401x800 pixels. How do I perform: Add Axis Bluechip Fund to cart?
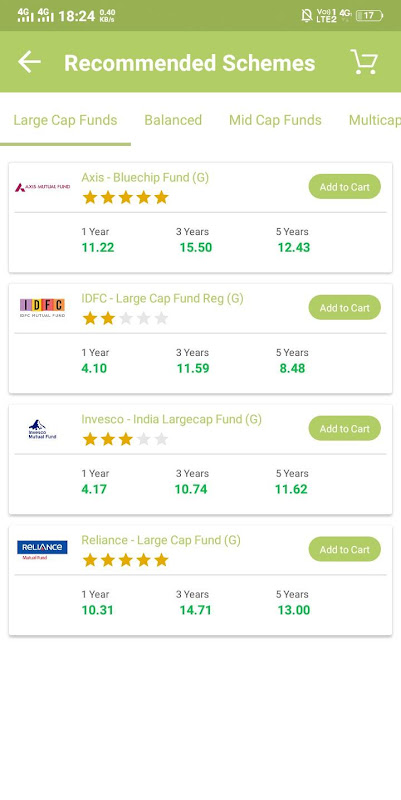click(x=345, y=187)
